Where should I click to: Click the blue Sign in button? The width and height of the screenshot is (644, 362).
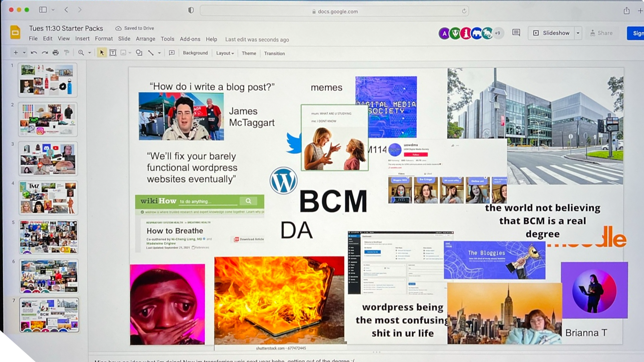(636, 33)
